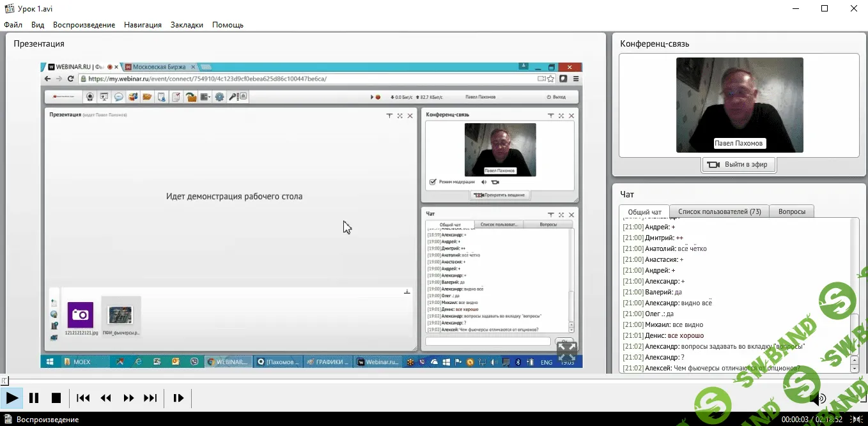The height and width of the screenshot is (426, 868).
Task: Stop the video with the square button
Action: (56, 398)
